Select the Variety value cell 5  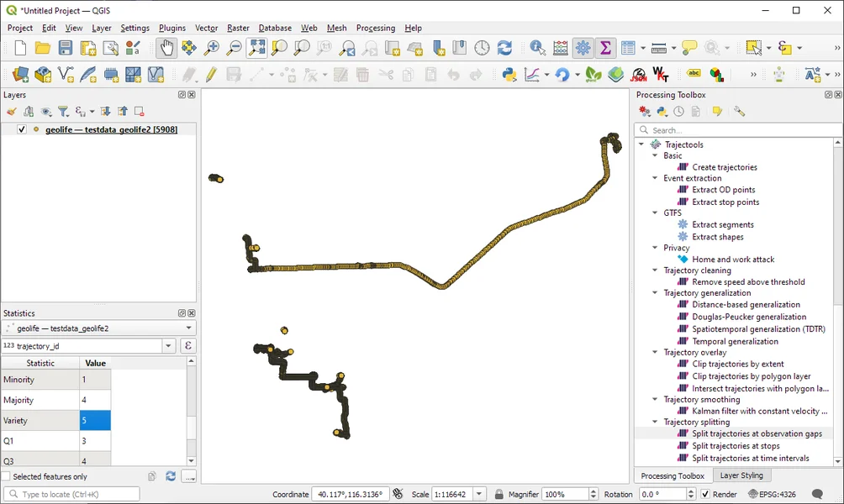click(95, 420)
